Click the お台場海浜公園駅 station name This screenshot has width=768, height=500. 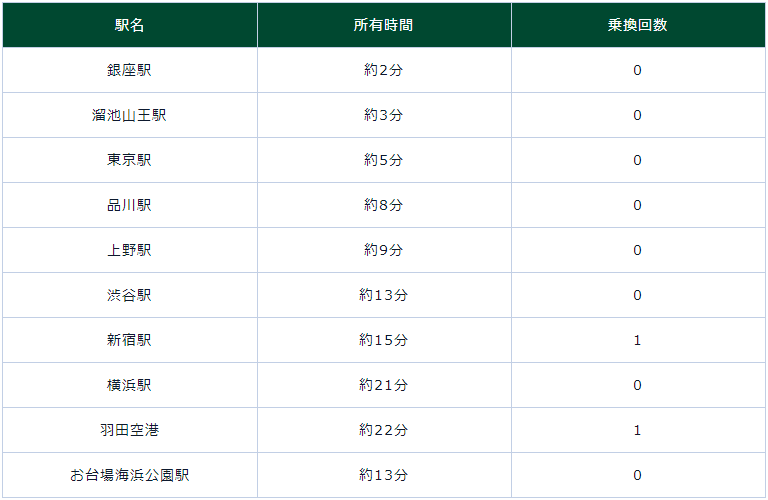[x=129, y=475]
